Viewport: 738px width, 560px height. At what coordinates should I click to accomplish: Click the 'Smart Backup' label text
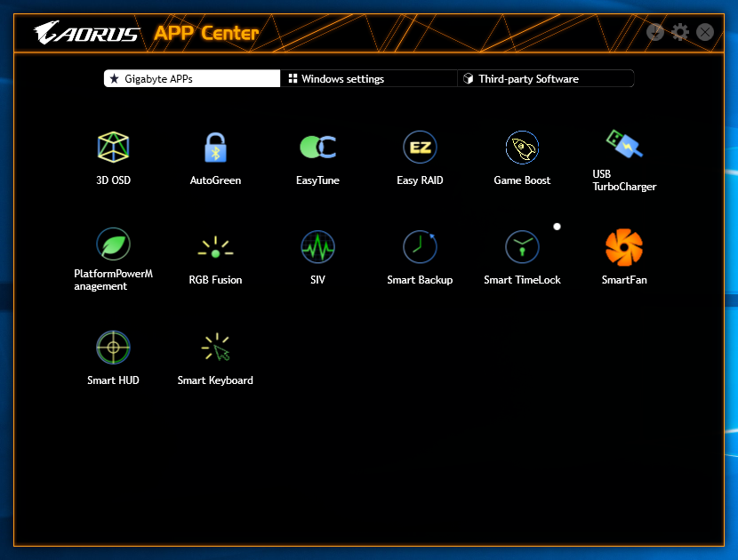coord(420,280)
